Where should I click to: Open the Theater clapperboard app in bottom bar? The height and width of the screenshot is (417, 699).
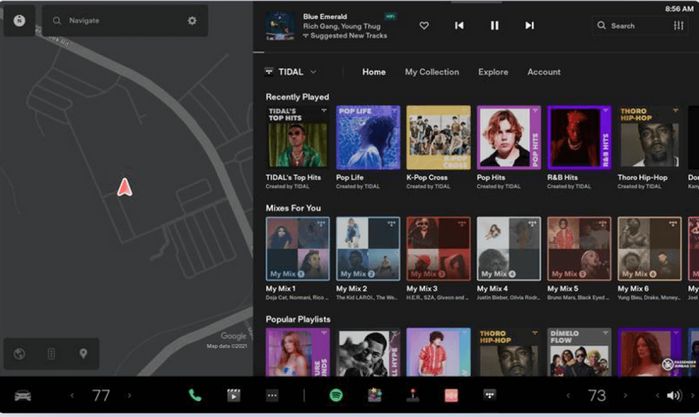pos(234,395)
